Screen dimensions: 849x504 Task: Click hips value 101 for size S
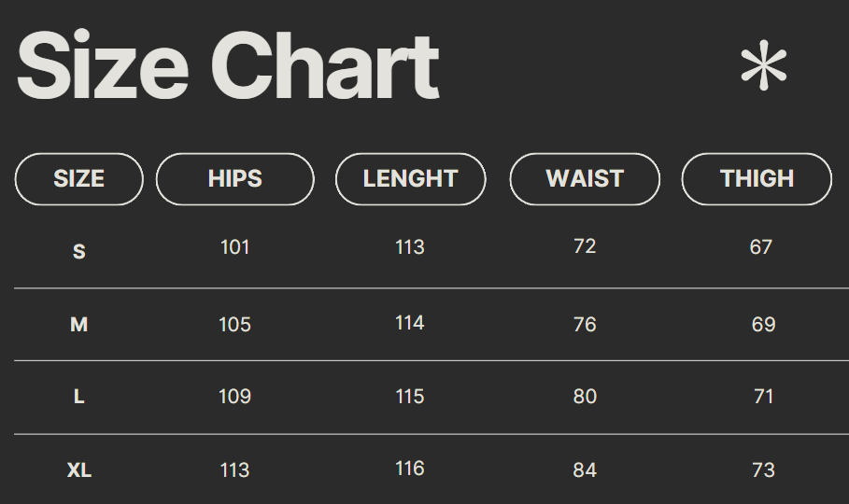[235, 247]
